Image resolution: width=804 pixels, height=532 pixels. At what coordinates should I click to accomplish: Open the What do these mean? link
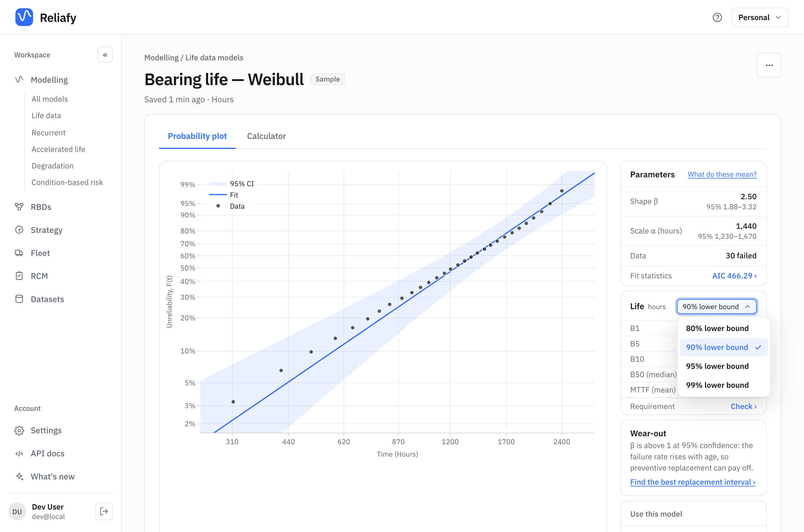click(722, 174)
